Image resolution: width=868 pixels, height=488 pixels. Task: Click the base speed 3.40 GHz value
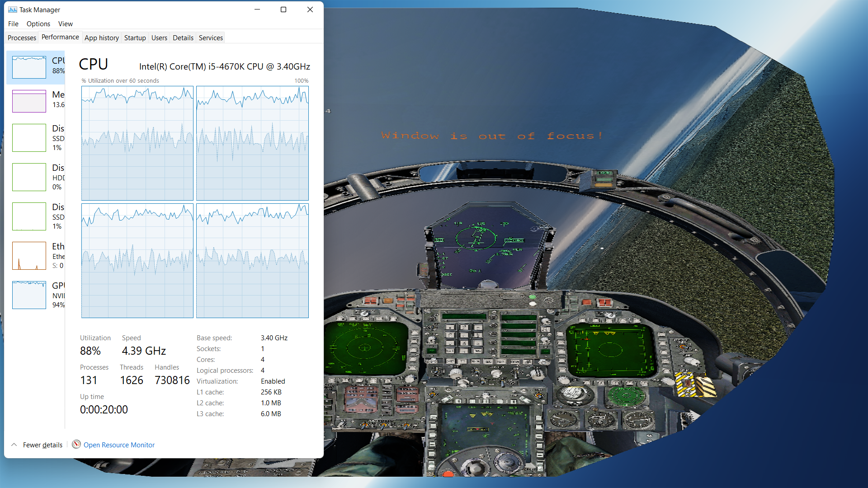pos(274,338)
